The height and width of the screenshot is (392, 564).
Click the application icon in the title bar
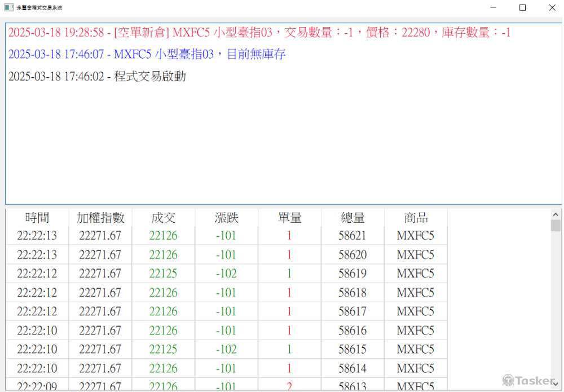(x=8, y=8)
